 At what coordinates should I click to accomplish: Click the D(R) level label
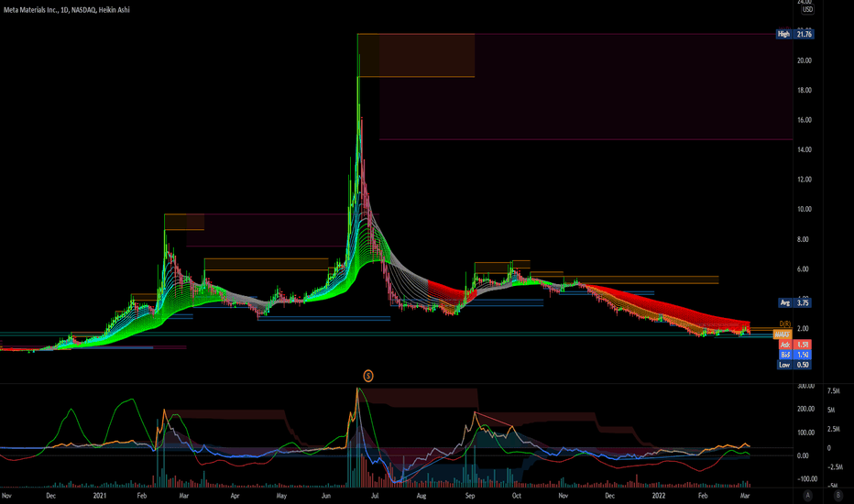point(785,324)
